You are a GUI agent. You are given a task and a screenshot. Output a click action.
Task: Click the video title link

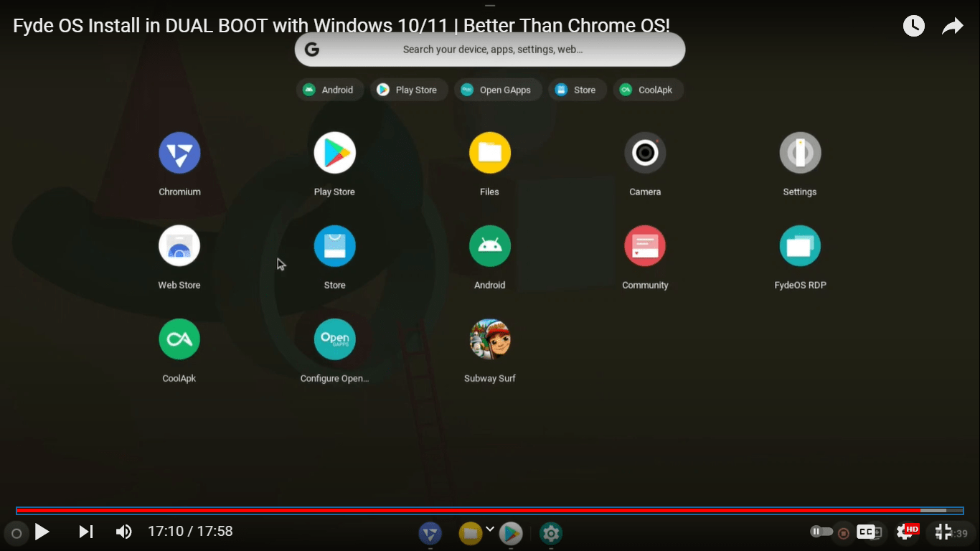pyautogui.click(x=341, y=26)
